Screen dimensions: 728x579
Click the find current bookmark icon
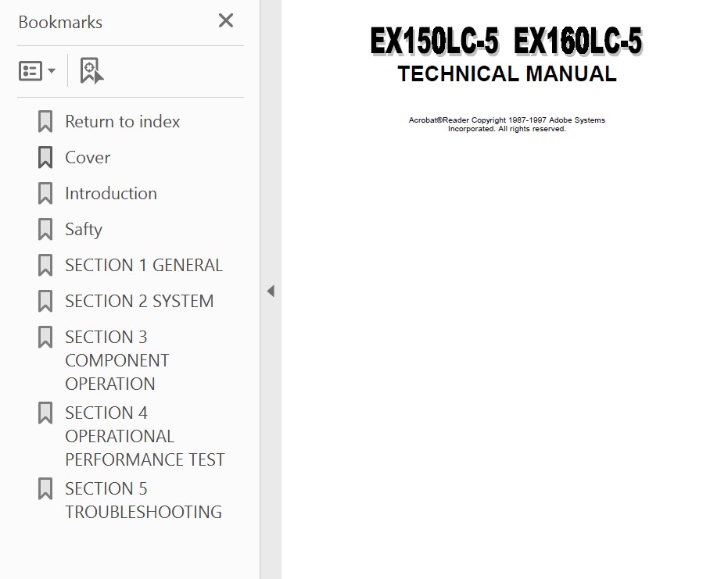[91, 71]
